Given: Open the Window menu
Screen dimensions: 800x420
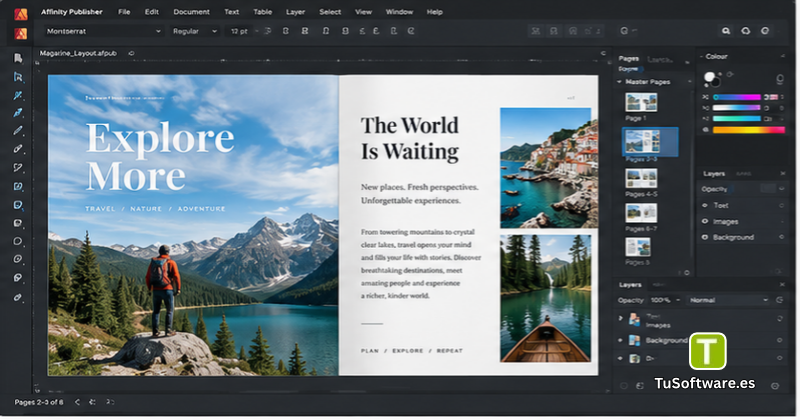Looking at the screenshot, I should click(x=399, y=12).
